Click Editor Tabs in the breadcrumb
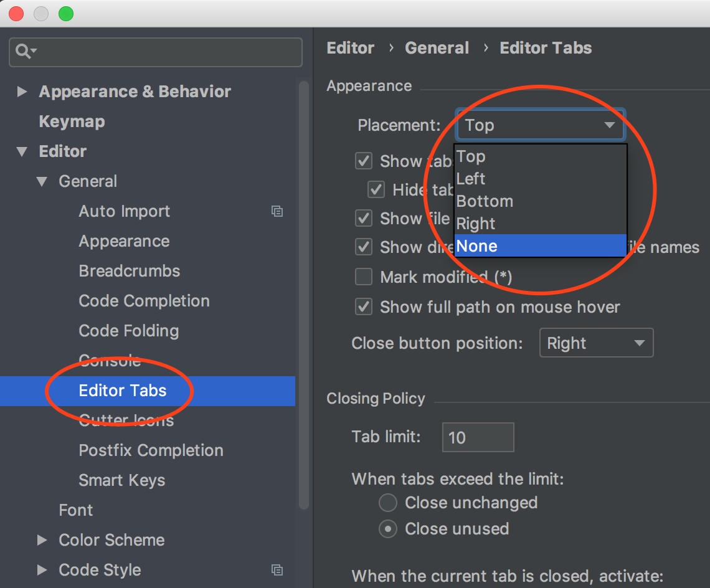The image size is (710, 588). [546, 48]
